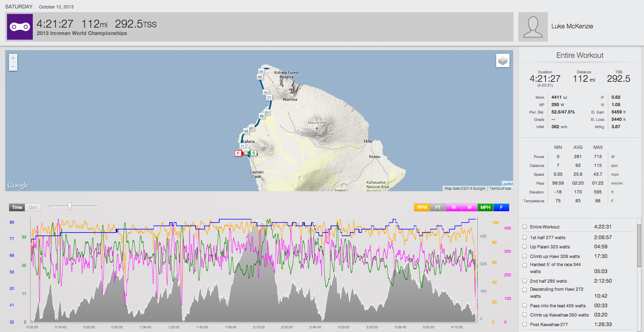Click the mile 22 map marker

tap(251, 128)
